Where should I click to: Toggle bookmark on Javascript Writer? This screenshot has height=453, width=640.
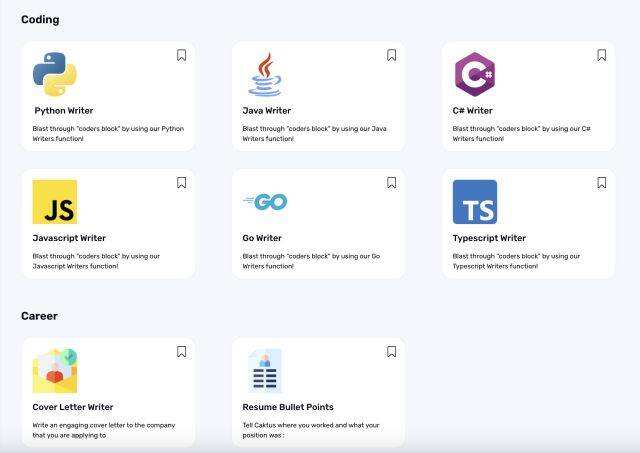[181, 183]
